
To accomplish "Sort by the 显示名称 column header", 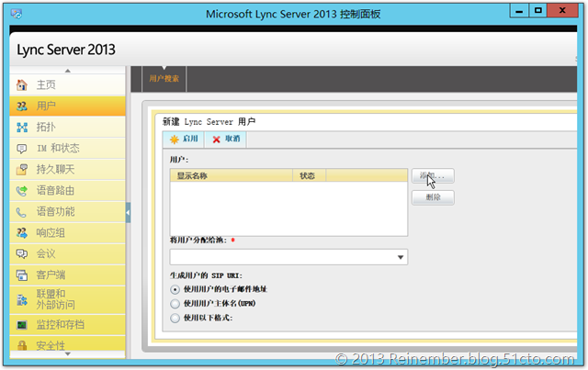I will 230,175.
